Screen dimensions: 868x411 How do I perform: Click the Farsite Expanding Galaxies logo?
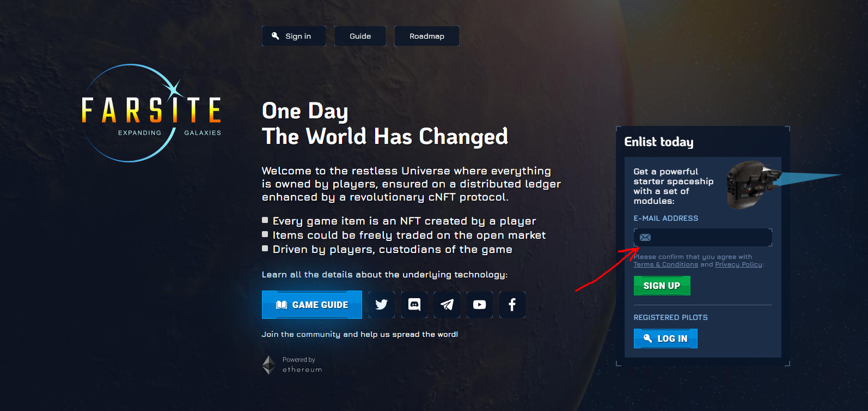tap(151, 113)
